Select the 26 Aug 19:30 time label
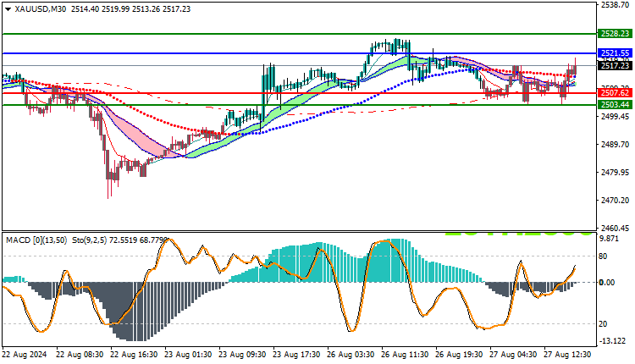635x364 pixels. [459, 355]
